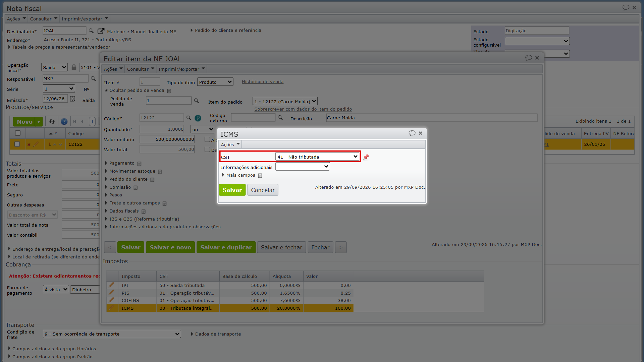Toggle the header select-all checkbox

tap(18, 133)
